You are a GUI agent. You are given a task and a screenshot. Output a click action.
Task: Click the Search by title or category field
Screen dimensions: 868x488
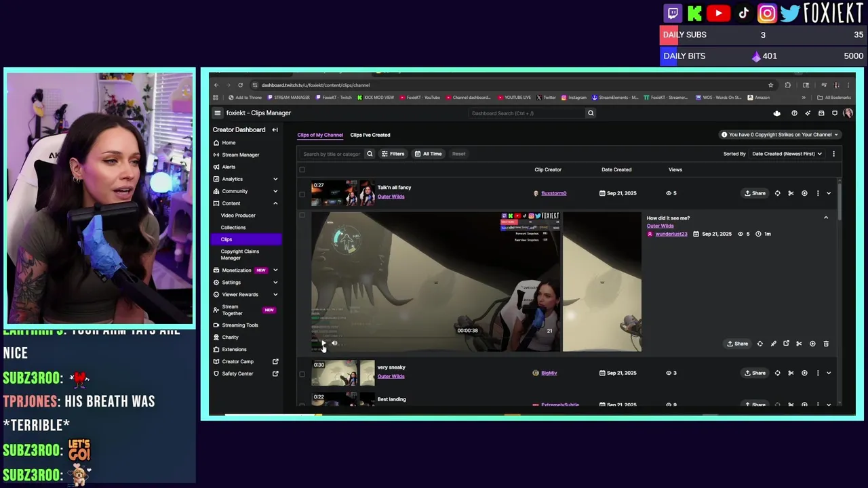tap(331, 154)
